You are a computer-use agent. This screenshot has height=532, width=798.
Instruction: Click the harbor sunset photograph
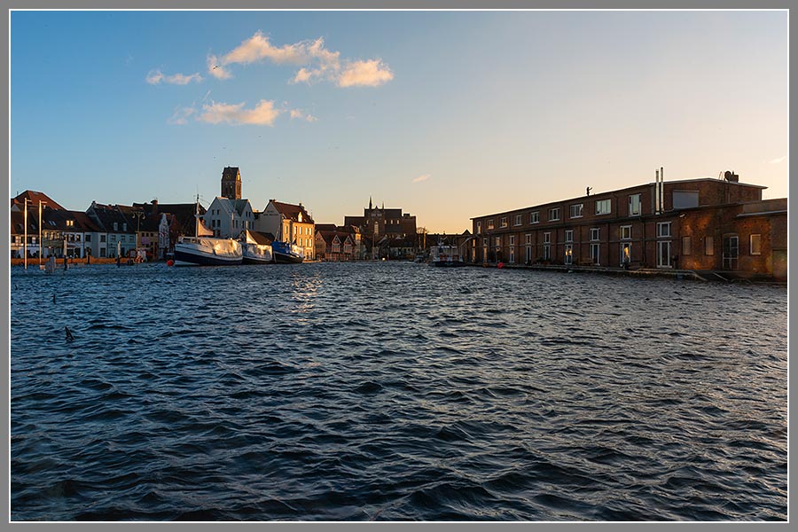pyautogui.click(x=399, y=266)
